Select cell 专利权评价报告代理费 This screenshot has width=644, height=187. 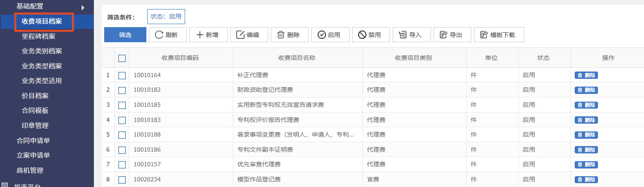298,120
